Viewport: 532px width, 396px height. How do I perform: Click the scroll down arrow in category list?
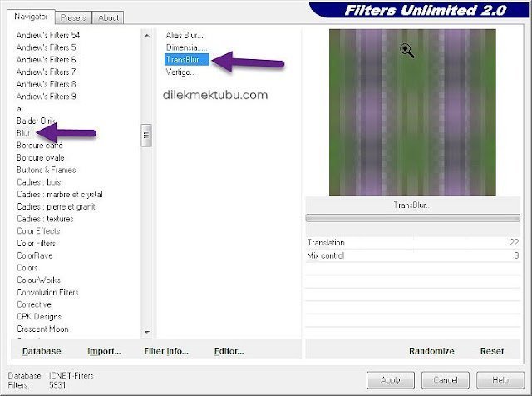[147, 331]
